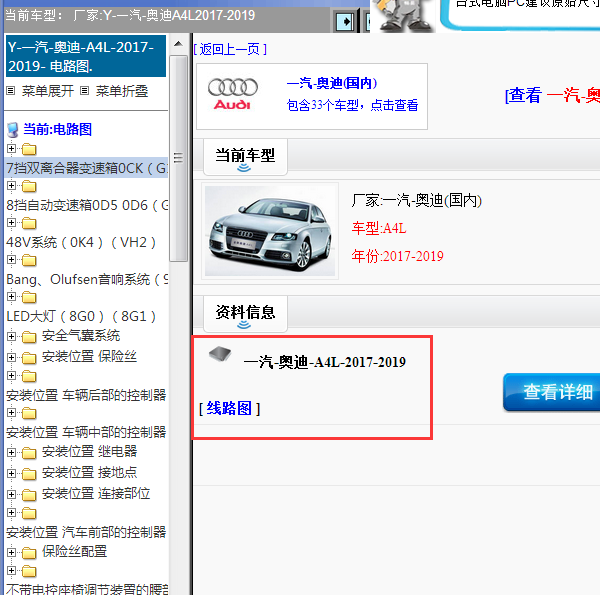The height and width of the screenshot is (595, 600).
Task: Expand the 安全气囊系统 node
Action: pos(11,336)
